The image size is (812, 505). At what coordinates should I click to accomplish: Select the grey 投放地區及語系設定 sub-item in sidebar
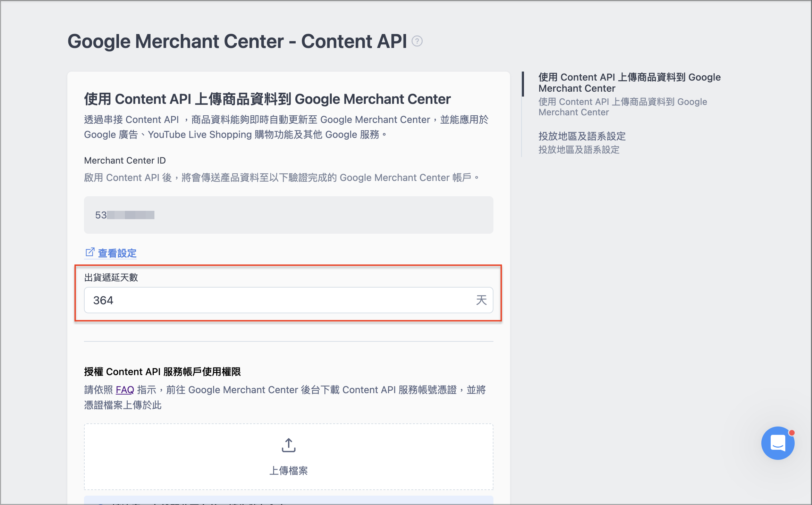579,150
